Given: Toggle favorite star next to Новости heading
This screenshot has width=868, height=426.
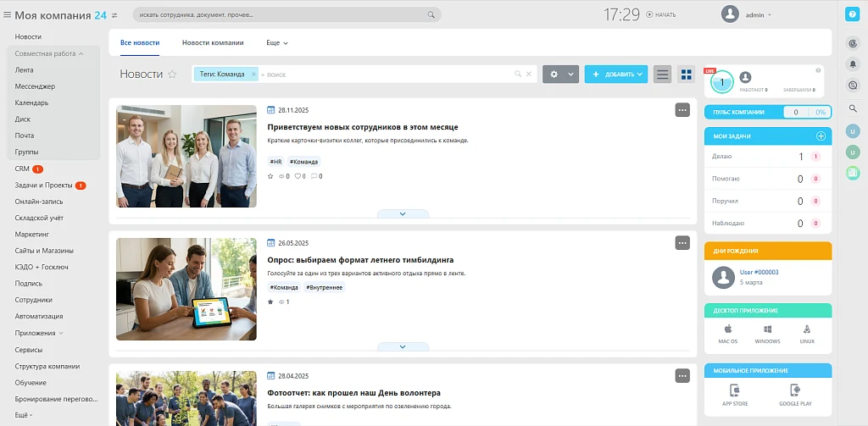Looking at the screenshot, I should click(172, 75).
